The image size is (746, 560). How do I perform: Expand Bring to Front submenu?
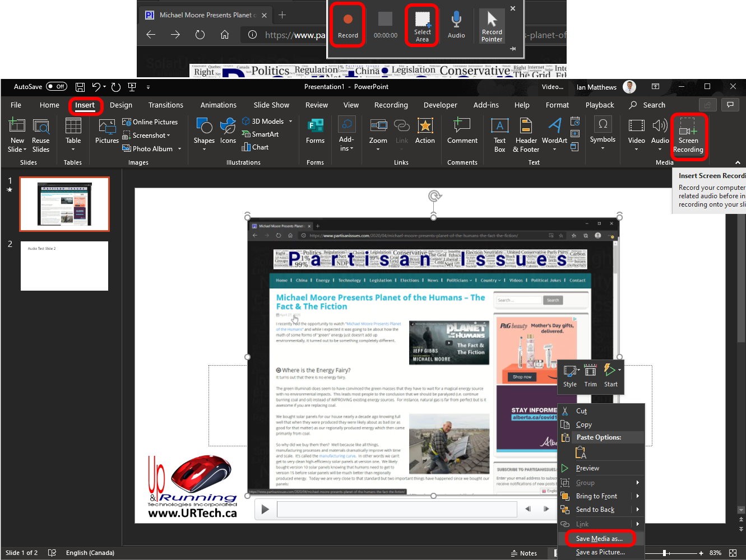coord(637,496)
